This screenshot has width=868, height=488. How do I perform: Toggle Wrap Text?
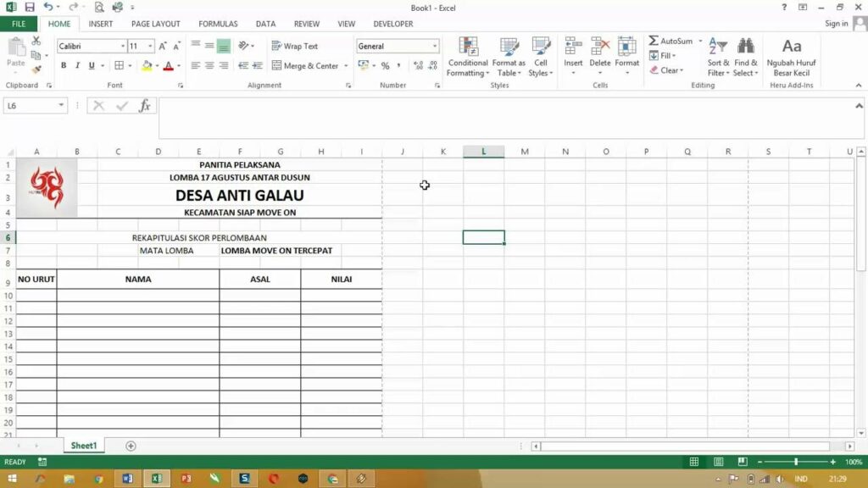pyautogui.click(x=295, y=46)
